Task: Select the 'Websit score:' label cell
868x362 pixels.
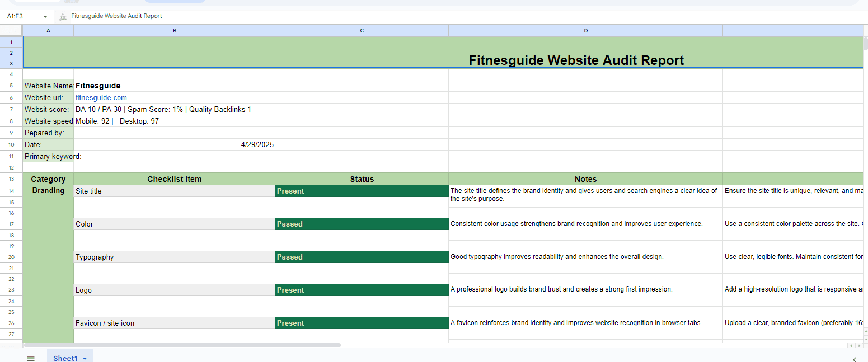Action: (48, 109)
